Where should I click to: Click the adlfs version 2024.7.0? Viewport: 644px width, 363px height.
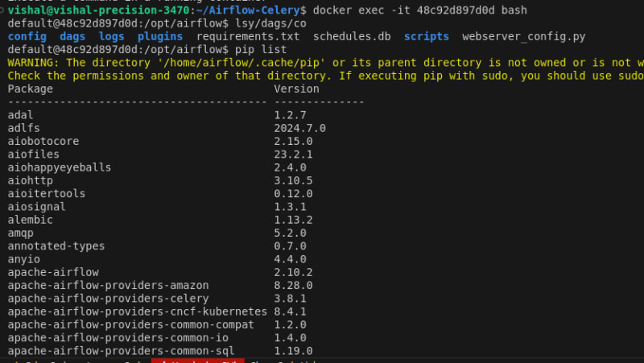pyautogui.click(x=299, y=128)
